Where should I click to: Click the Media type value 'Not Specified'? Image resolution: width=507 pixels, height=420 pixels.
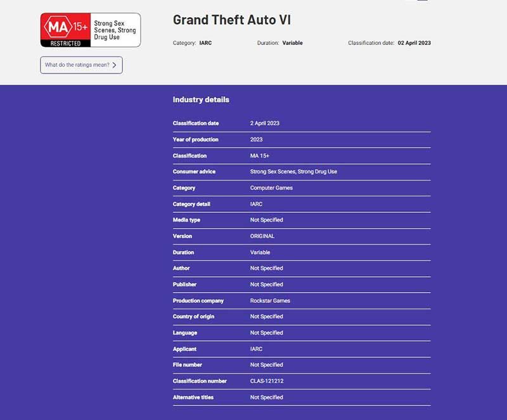tap(266, 220)
